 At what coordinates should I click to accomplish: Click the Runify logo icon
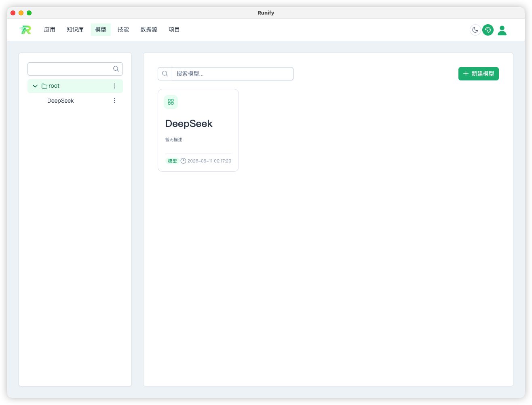coord(25,30)
